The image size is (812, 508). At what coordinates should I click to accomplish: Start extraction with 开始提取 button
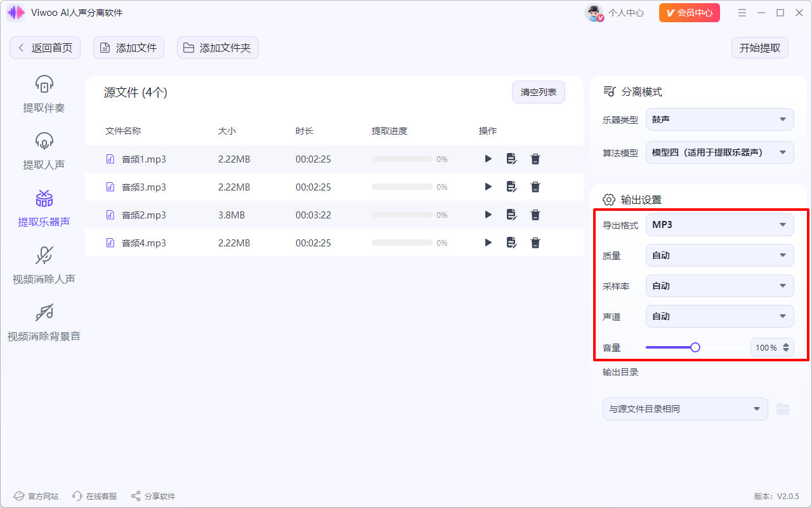760,48
